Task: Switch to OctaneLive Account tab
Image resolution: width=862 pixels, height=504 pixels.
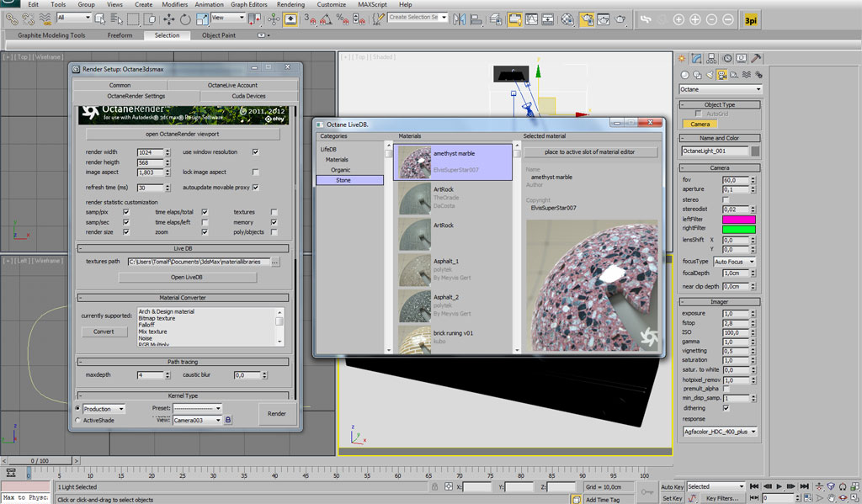Action: pyautogui.click(x=232, y=85)
